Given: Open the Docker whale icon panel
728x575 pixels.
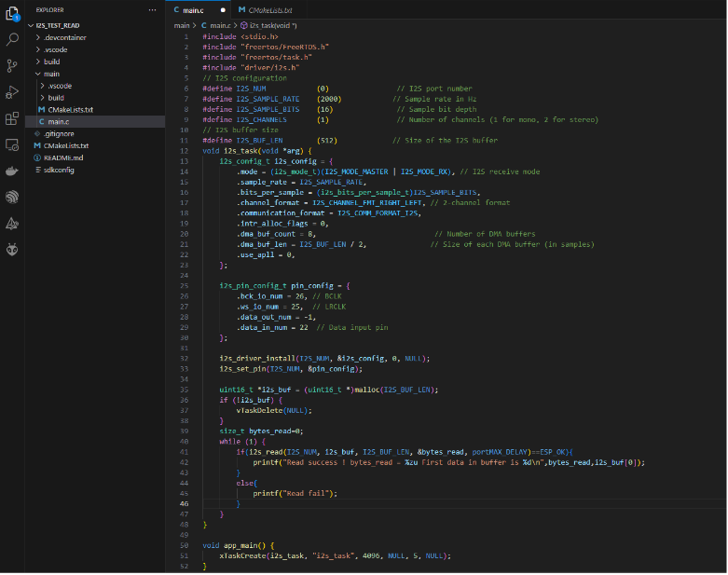Looking at the screenshot, I should click(x=12, y=171).
